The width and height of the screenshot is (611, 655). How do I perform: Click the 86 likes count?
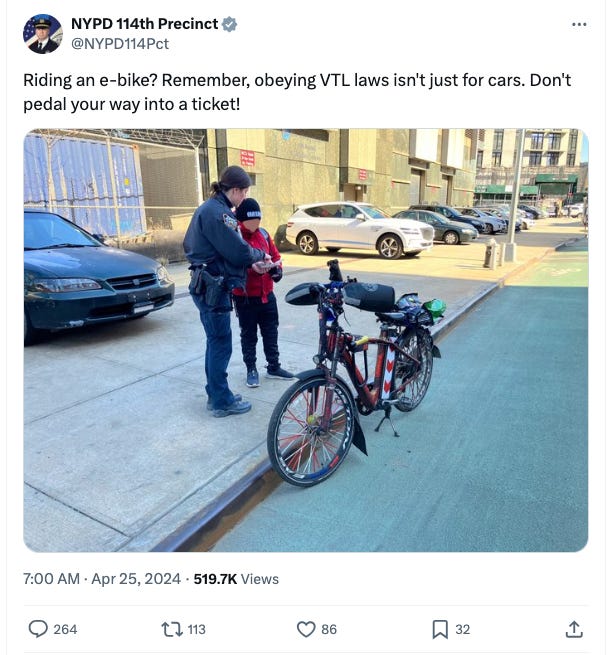tap(329, 629)
